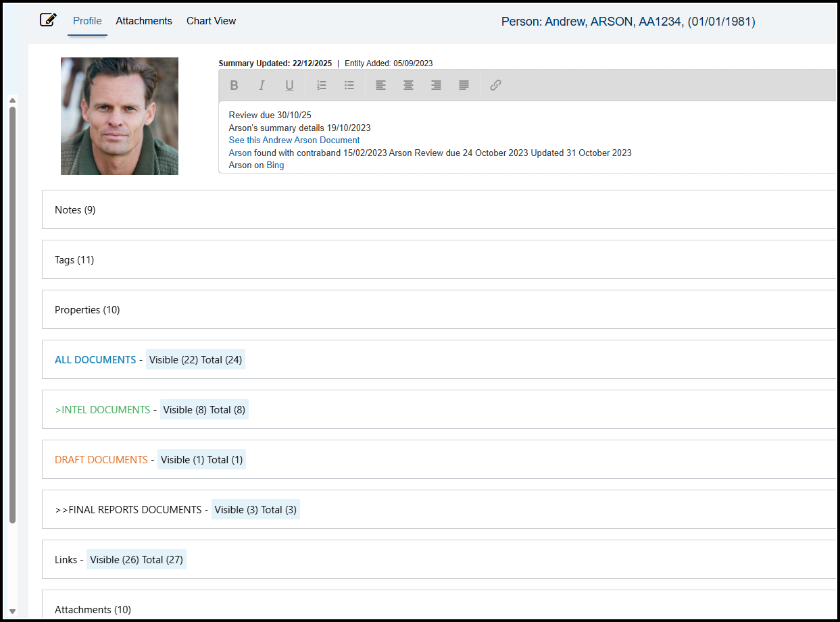This screenshot has height=622, width=840.
Task: Switch to the Attachments tab
Action: click(144, 21)
